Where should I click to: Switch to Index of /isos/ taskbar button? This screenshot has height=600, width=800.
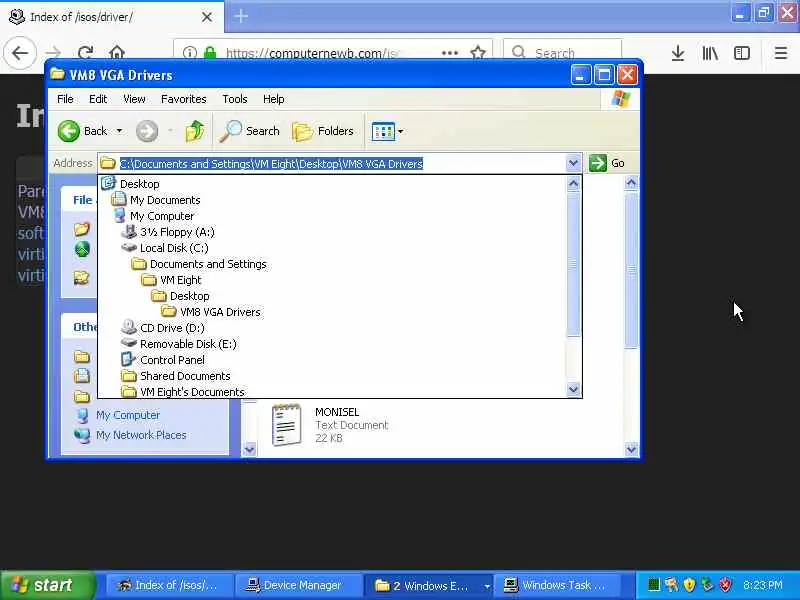(168, 585)
